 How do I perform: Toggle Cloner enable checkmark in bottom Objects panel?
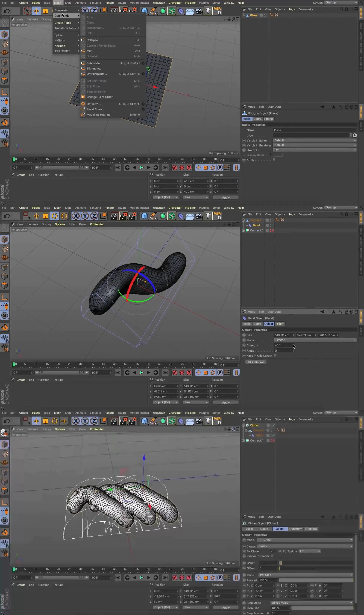click(x=274, y=425)
